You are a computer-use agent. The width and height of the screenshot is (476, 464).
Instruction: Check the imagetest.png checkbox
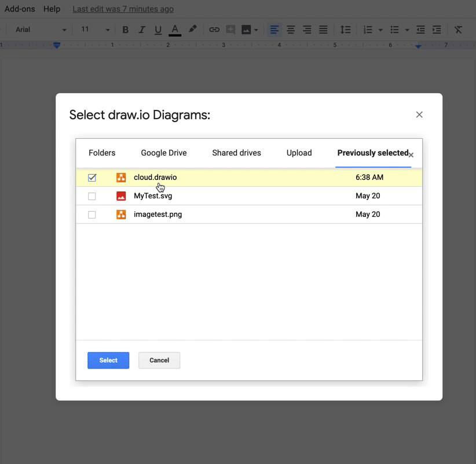pyautogui.click(x=91, y=215)
